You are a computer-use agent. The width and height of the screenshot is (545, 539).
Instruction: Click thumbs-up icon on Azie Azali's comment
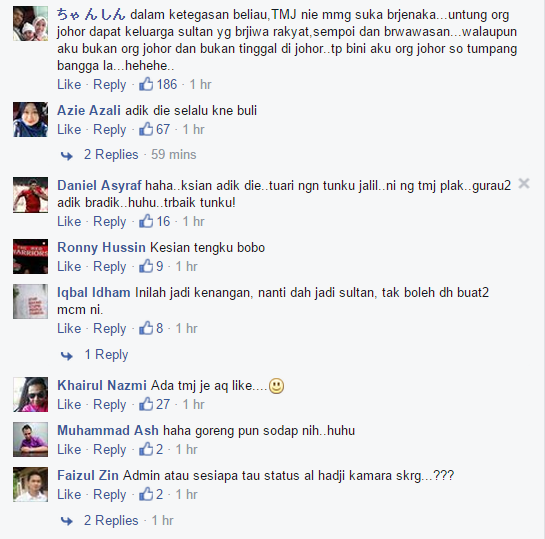146,129
